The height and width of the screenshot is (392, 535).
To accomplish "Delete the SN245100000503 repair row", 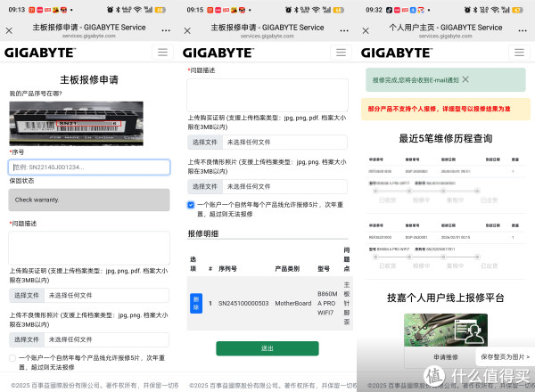I will click(196, 303).
